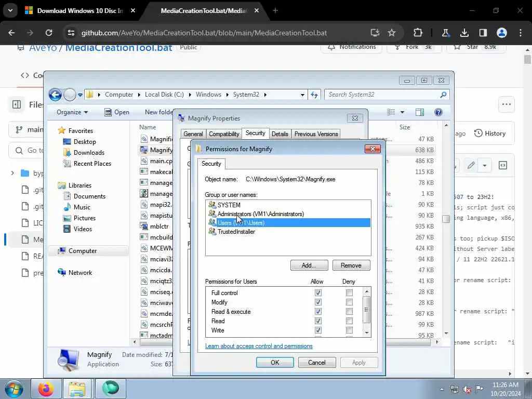This screenshot has height=399, width=532.
Task: Open recent locations dropdown beside forward button
Action: [x=80, y=95]
